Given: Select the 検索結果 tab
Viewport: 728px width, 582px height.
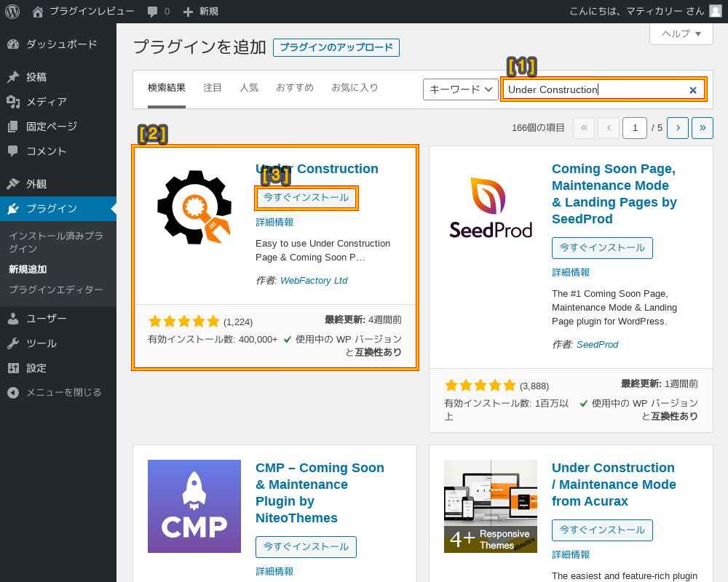Looking at the screenshot, I should 167,88.
